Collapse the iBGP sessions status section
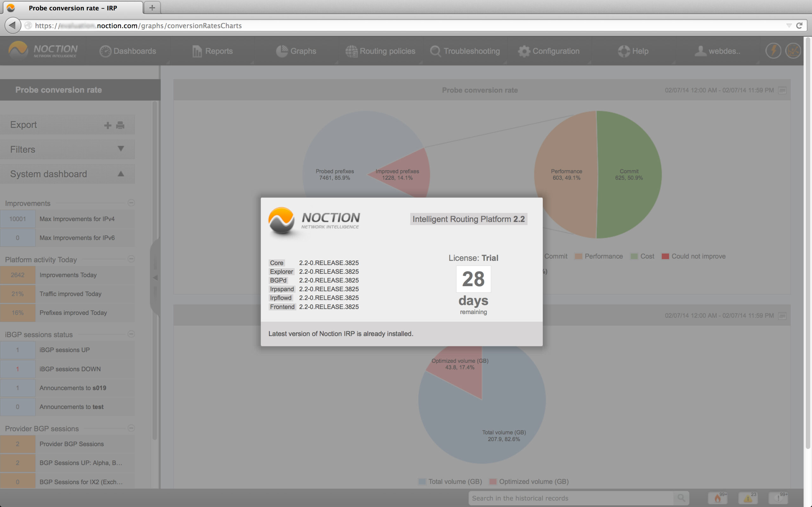Image resolution: width=812 pixels, height=507 pixels. pos(131,334)
